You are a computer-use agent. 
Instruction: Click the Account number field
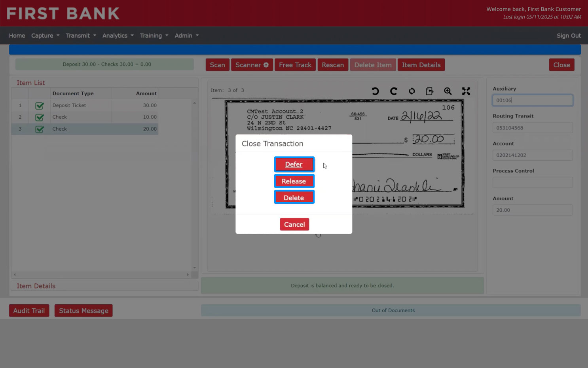click(x=533, y=155)
